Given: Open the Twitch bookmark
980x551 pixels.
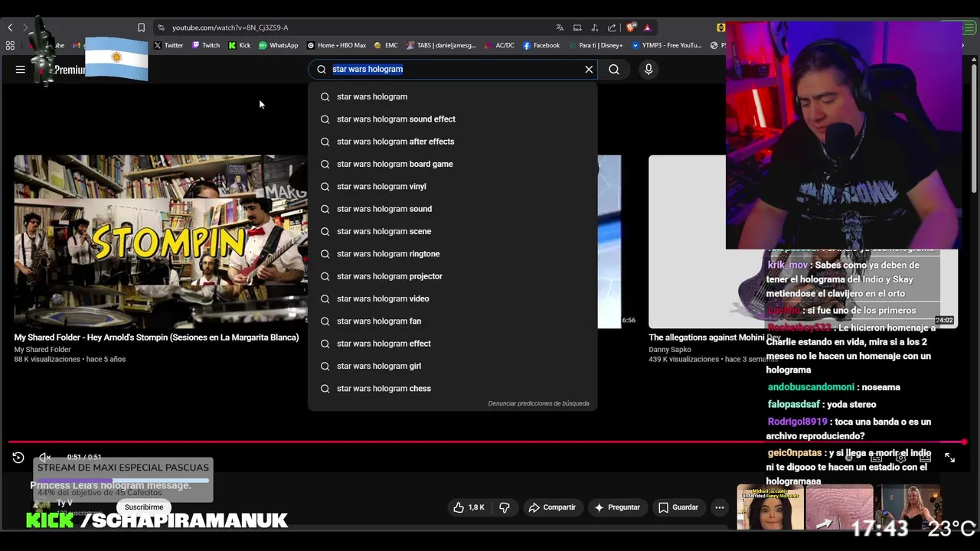Looking at the screenshot, I should [206, 45].
